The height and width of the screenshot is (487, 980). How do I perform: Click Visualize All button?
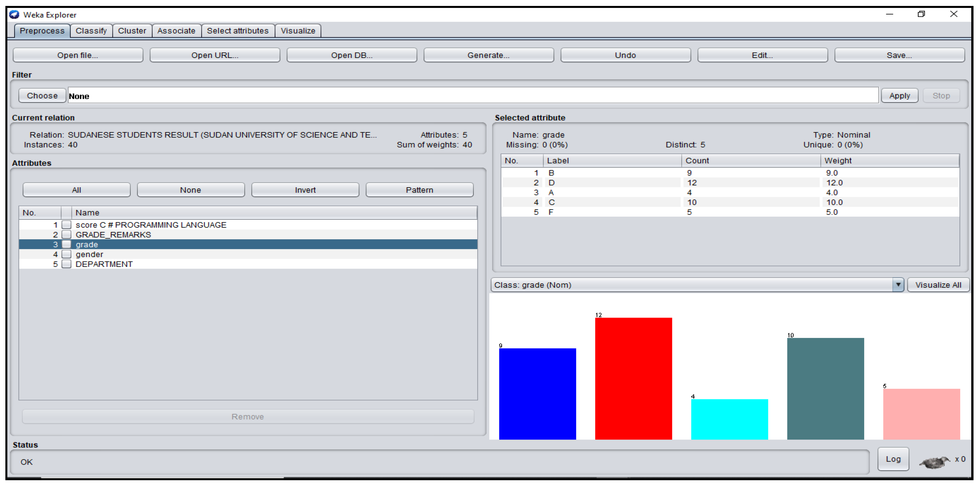pyautogui.click(x=938, y=285)
